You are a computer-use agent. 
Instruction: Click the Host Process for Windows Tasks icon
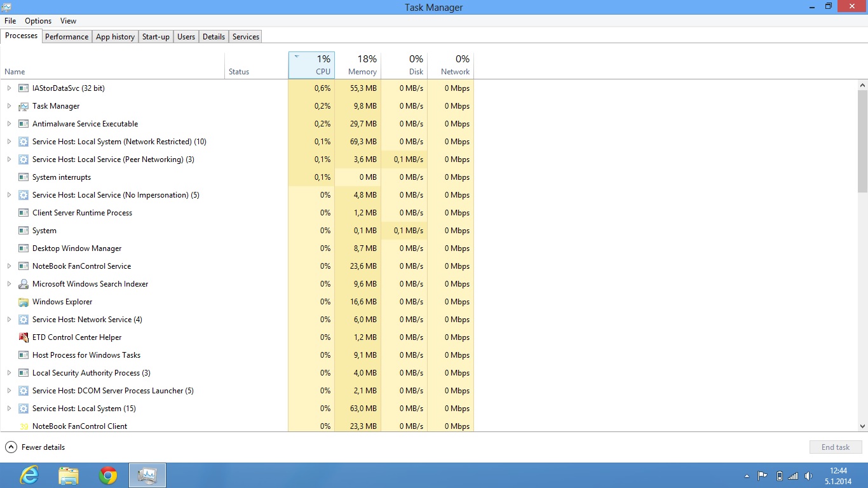24,355
